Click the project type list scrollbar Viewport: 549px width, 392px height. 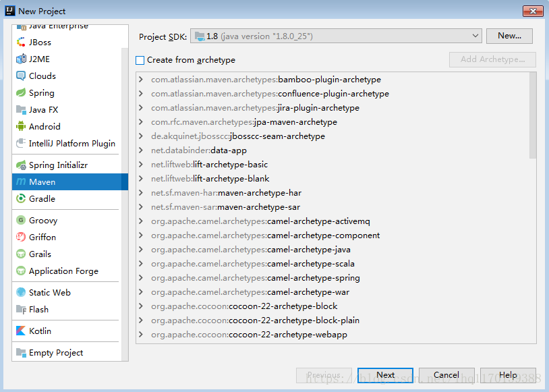[125, 204]
